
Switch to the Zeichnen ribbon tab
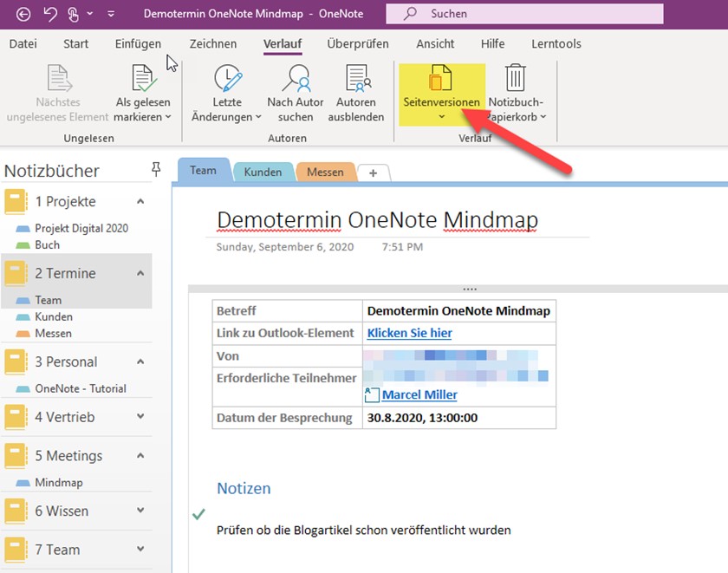[x=212, y=43]
